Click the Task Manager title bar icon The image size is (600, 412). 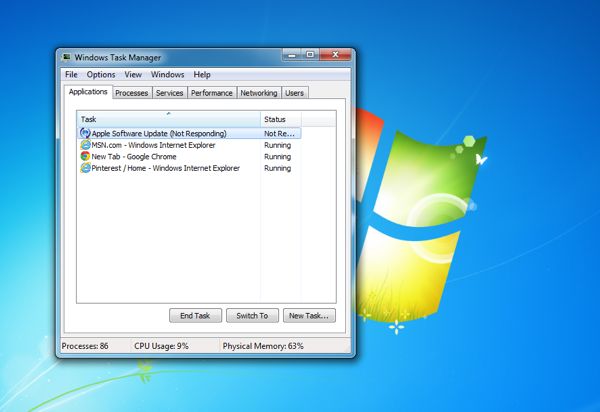pyautogui.click(x=67, y=57)
